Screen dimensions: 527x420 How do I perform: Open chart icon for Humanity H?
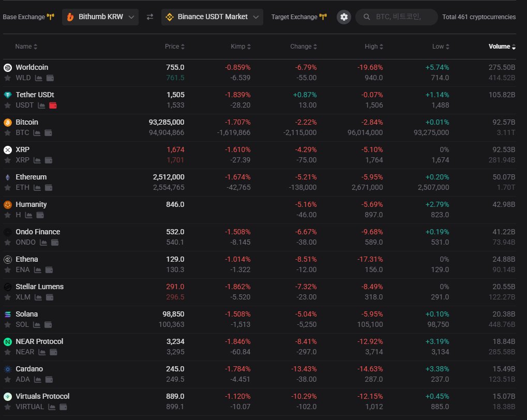[x=29, y=215]
